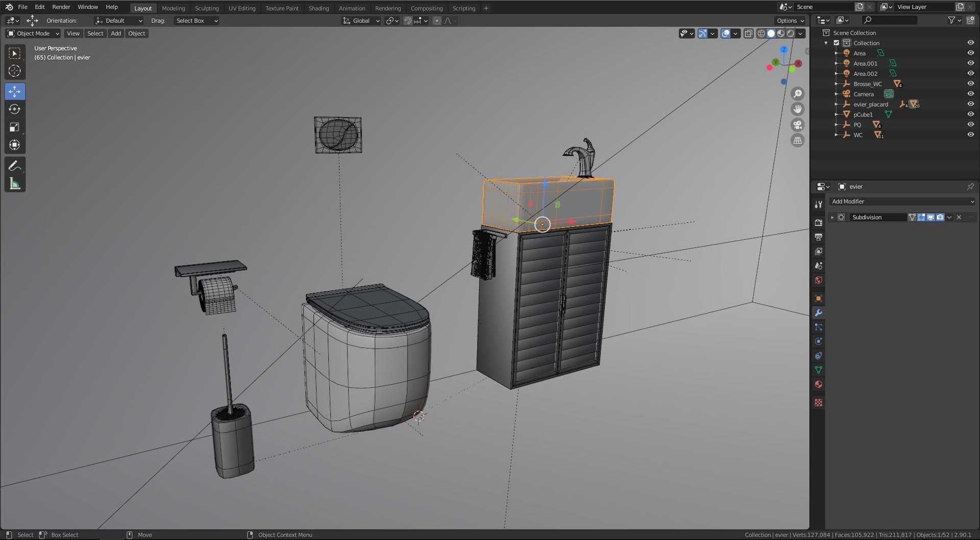Toggle camera view with the camera icon
980x540 pixels.
tap(797, 125)
